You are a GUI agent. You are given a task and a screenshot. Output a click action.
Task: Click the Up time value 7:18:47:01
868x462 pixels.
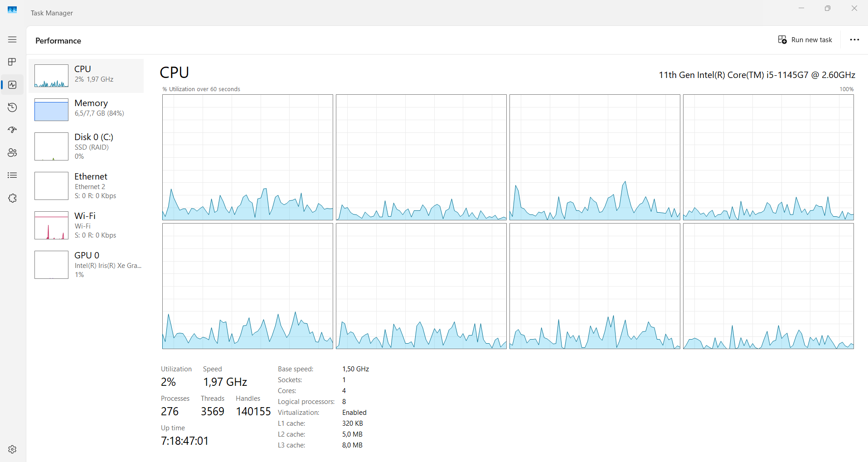[184, 441]
